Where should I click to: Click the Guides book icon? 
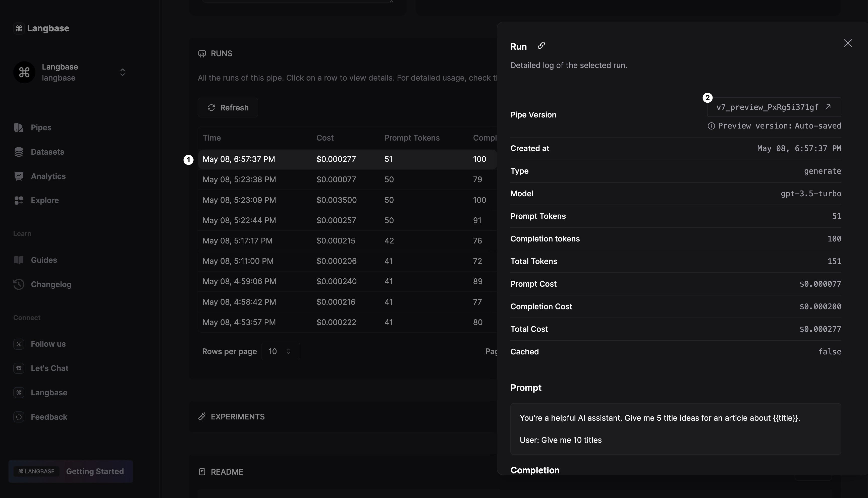tap(19, 260)
